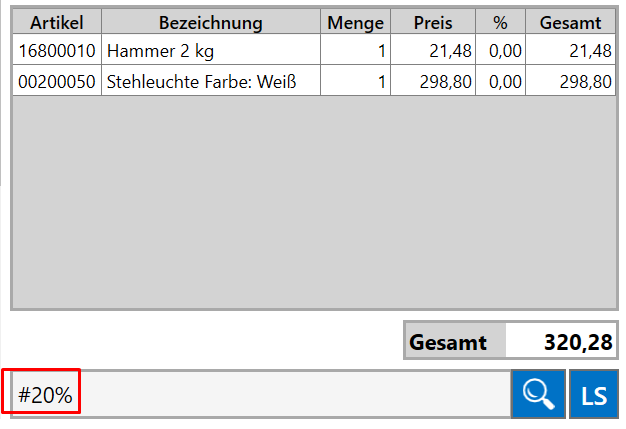Select article number 16800010 cell

[x=57, y=50]
